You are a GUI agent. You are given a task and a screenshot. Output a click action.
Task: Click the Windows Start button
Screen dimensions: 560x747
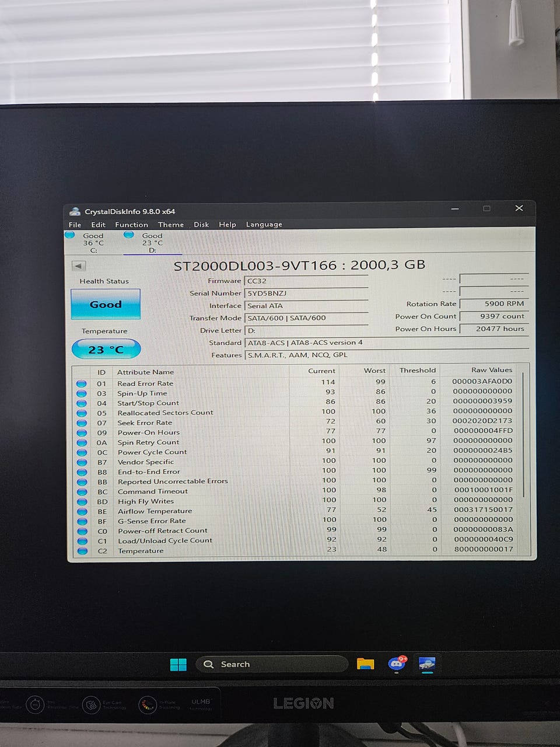[x=178, y=664]
